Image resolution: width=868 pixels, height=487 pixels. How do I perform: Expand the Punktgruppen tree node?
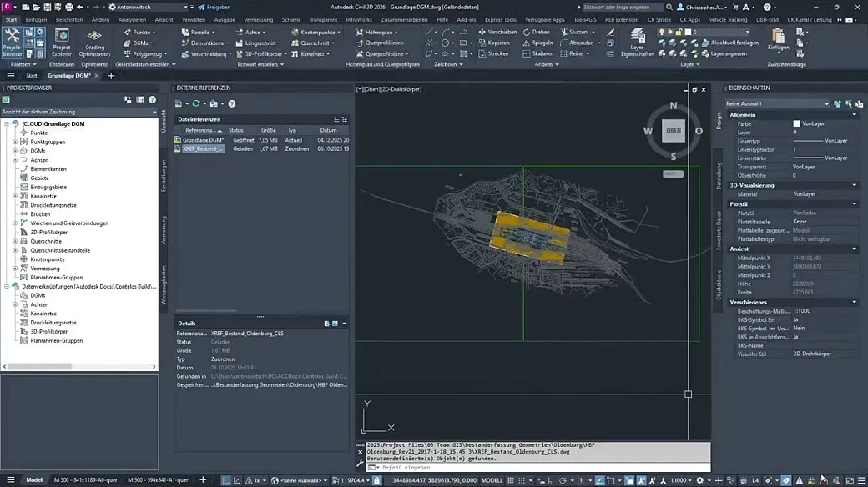(x=15, y=142)
